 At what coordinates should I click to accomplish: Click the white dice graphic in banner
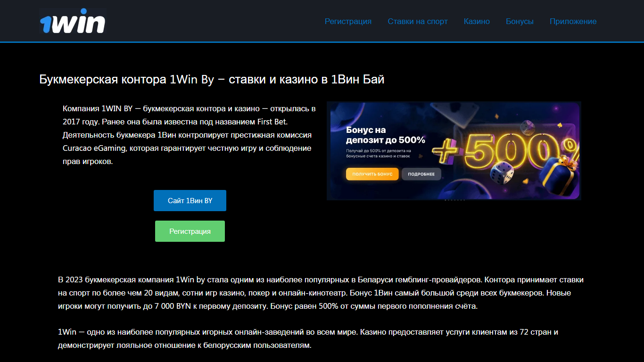[x=502, y=173]
